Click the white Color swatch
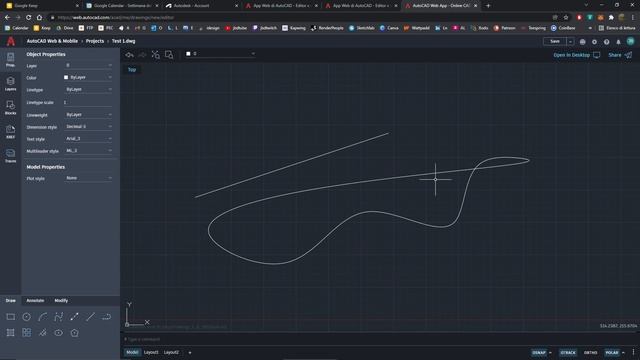This screenshot has height=360, width=640. click(66, 77)
